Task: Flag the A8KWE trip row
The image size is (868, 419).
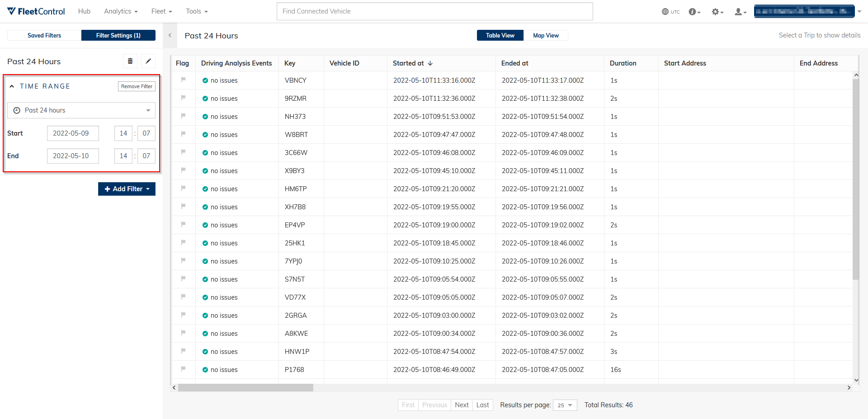Action: click(x=183, y=333)
